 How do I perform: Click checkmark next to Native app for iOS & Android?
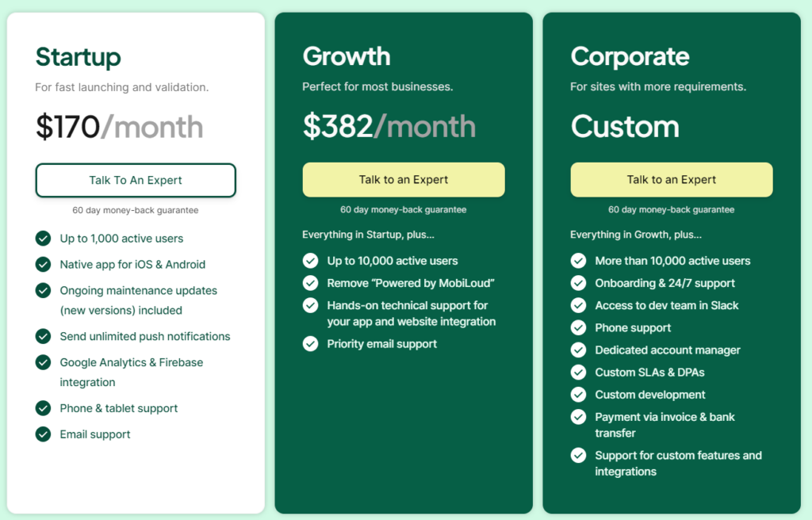pos(43,265)
